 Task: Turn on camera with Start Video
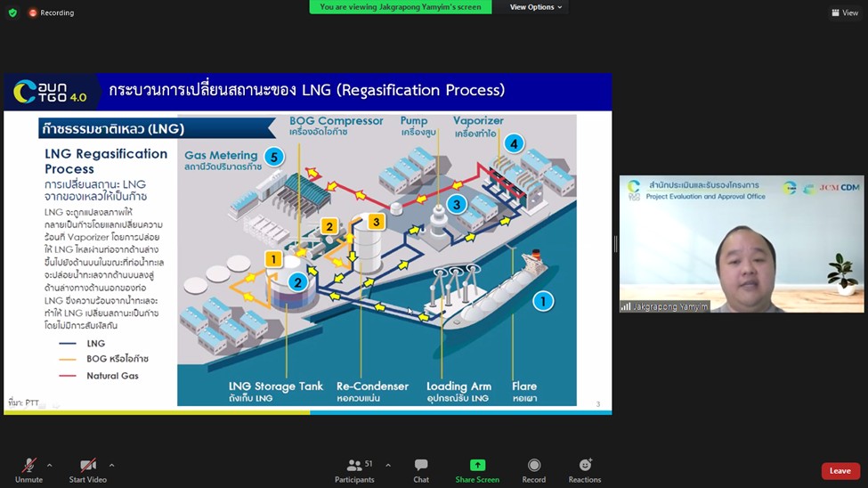[x=88, y=470]
